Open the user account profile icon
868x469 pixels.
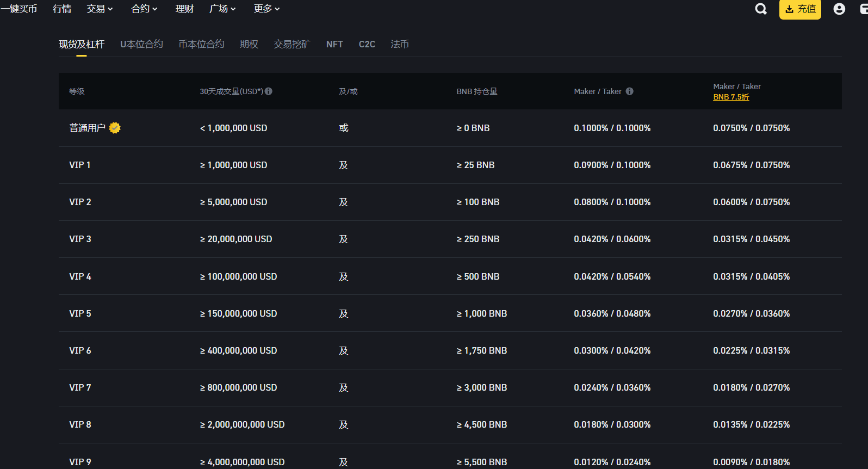(x=839, y=9)
